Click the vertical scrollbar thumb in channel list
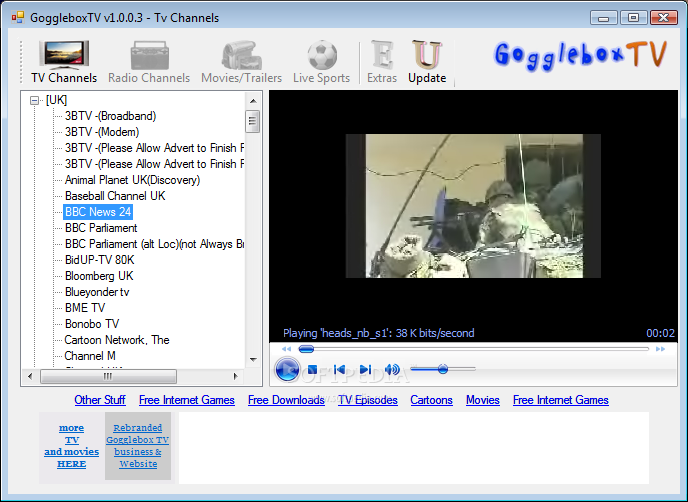 tap(252, 122)
